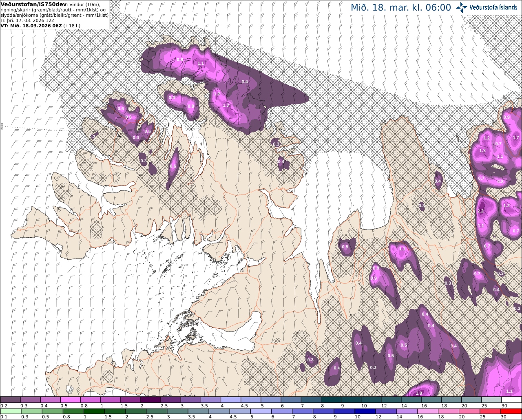Click the Veðurstofa Íslands logo icon
Viewport: 522px width, 420px height.
click(x=462, y=7)
